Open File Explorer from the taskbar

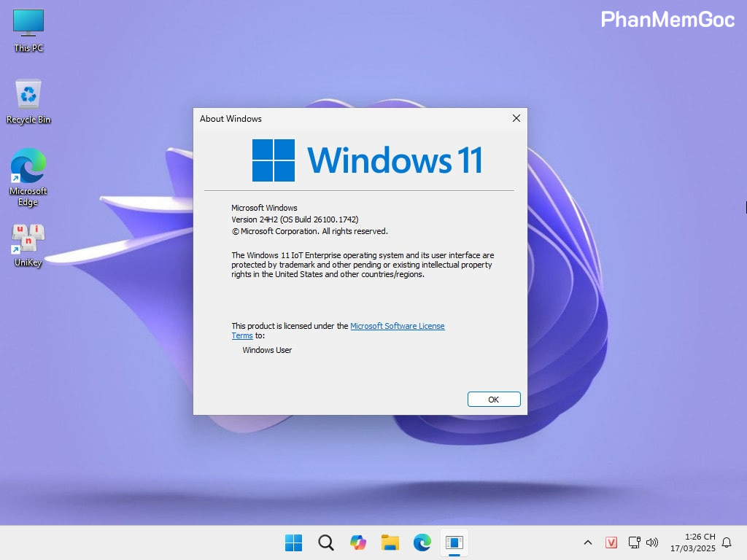point(390,542)
